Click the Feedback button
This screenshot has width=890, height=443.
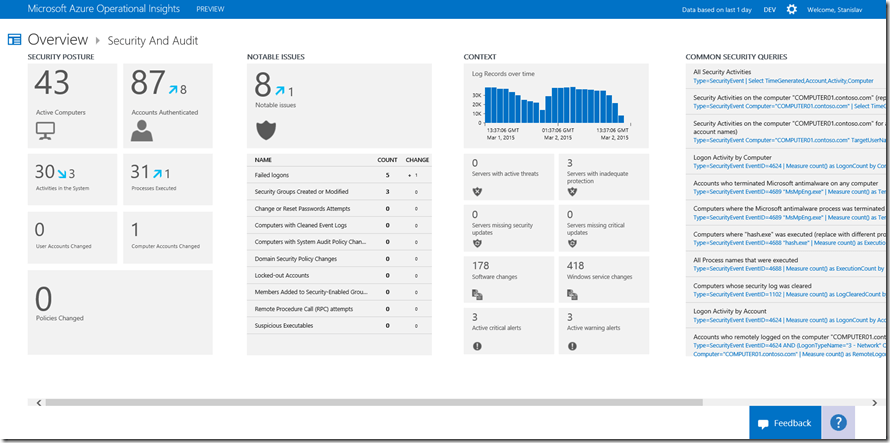point(785,423)
